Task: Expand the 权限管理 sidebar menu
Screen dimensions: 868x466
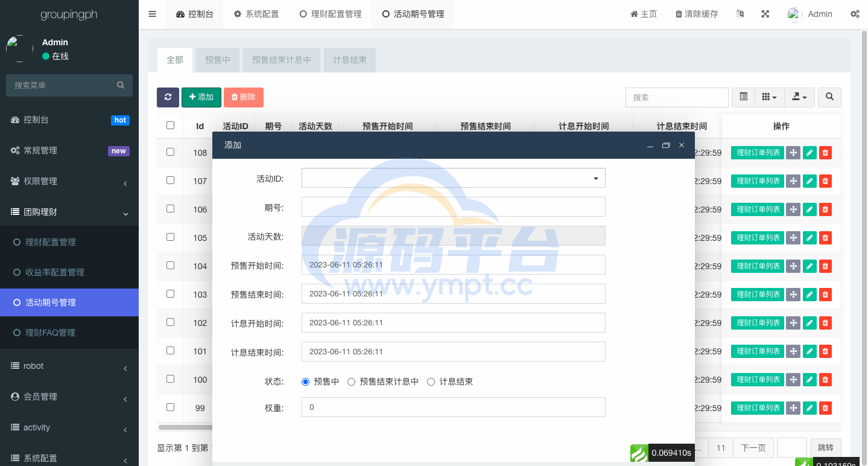Action: (69, 181)
